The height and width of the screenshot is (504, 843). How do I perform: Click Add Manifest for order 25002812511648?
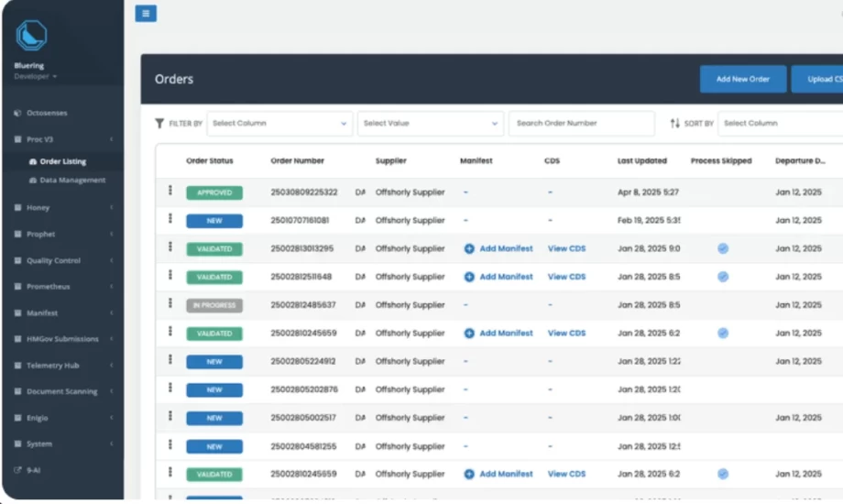506,277
